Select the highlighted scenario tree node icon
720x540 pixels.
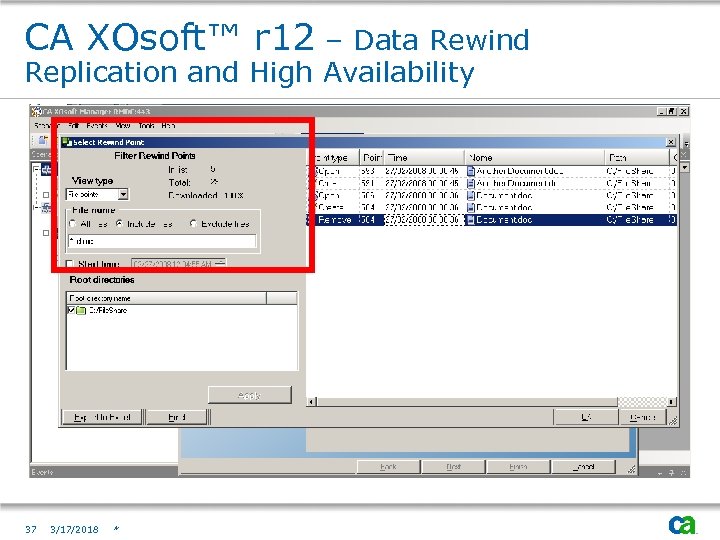47,170
